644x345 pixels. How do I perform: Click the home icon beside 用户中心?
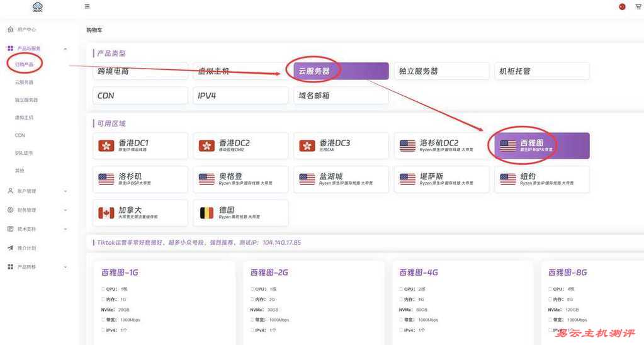(10, 30)
